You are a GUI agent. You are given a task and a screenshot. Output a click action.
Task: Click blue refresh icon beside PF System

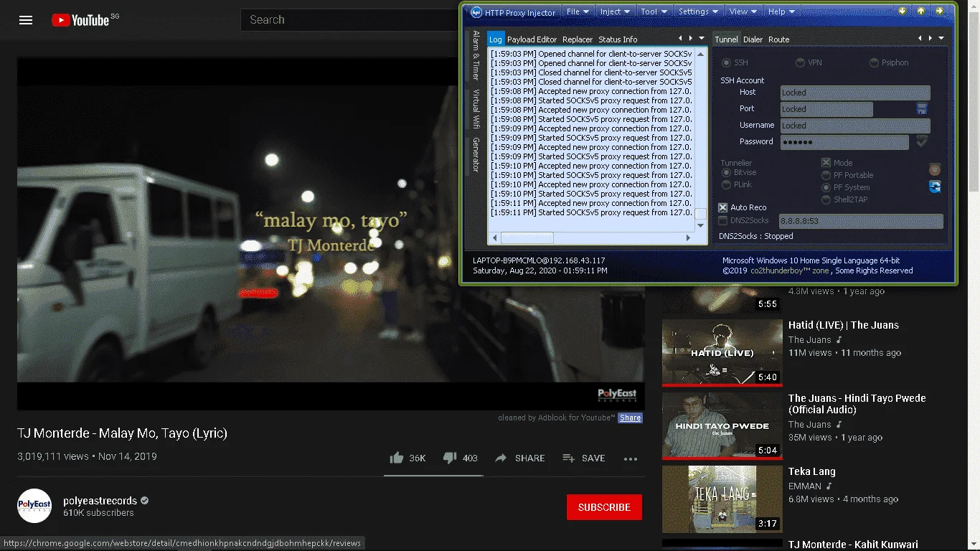935,187
